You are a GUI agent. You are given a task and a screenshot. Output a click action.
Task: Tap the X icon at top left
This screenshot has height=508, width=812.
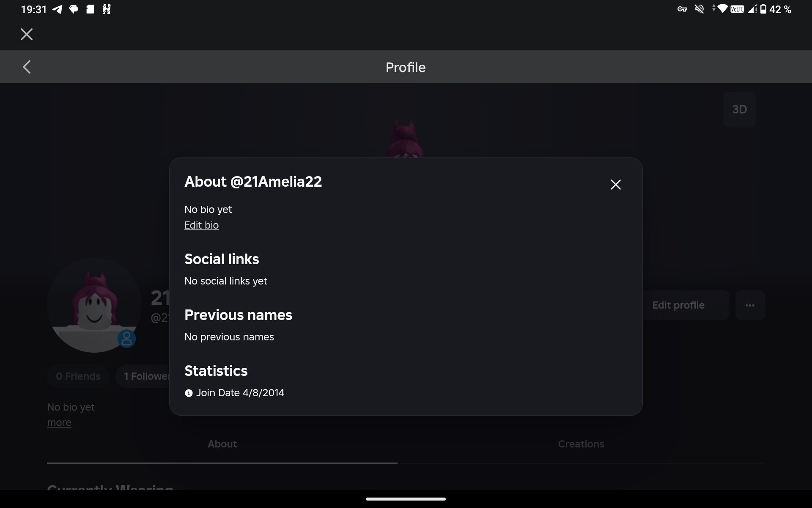27,34
